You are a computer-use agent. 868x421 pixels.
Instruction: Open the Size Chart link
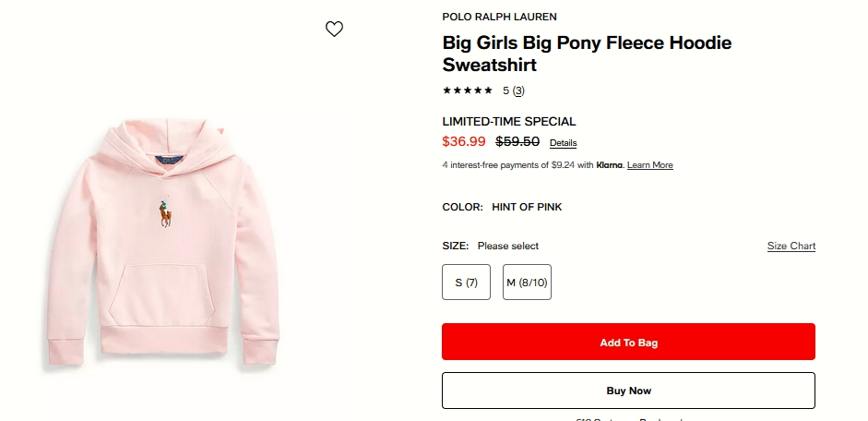tap(791, 246)
